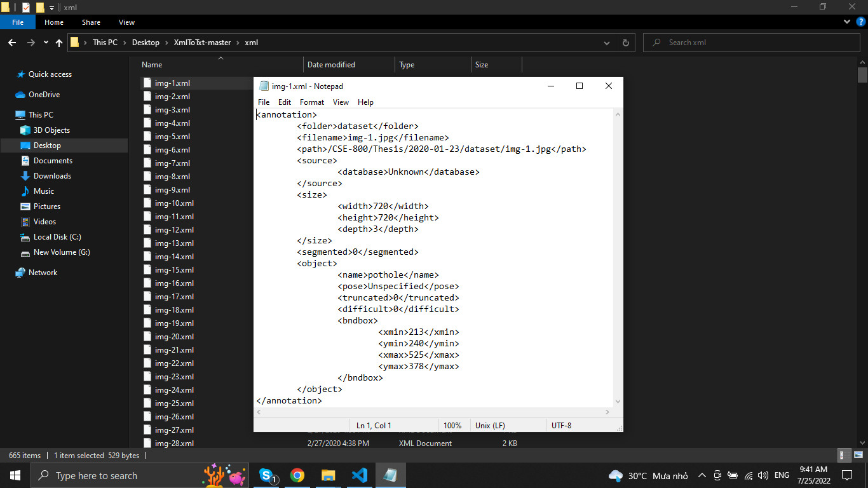
Task: Launch Visual Studio Code from the taskbar
Action: coord(360,475)
